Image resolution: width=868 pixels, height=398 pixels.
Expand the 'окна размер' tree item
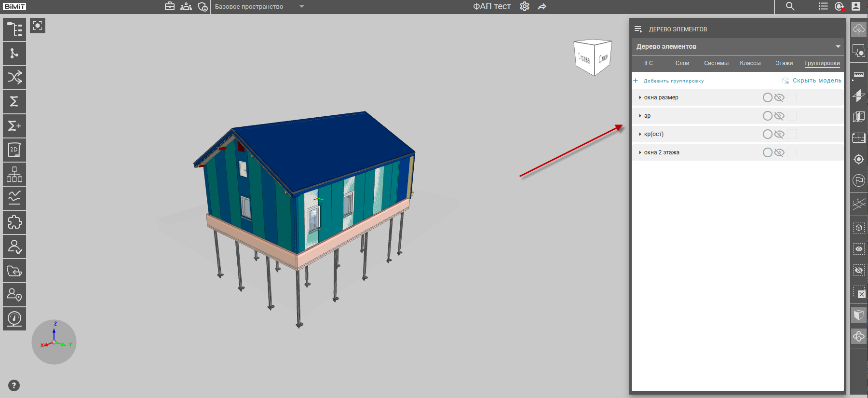tap(640, 97)
